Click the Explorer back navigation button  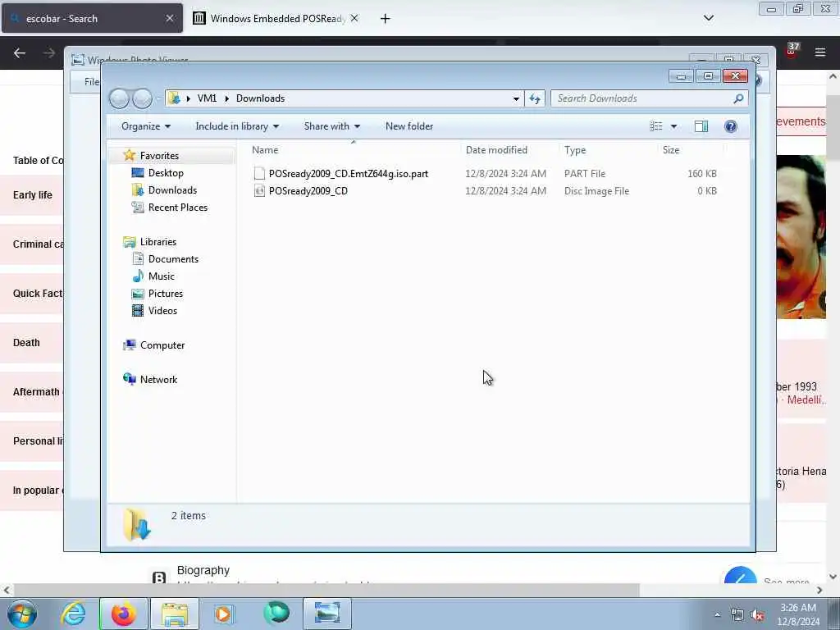point(119,98)
